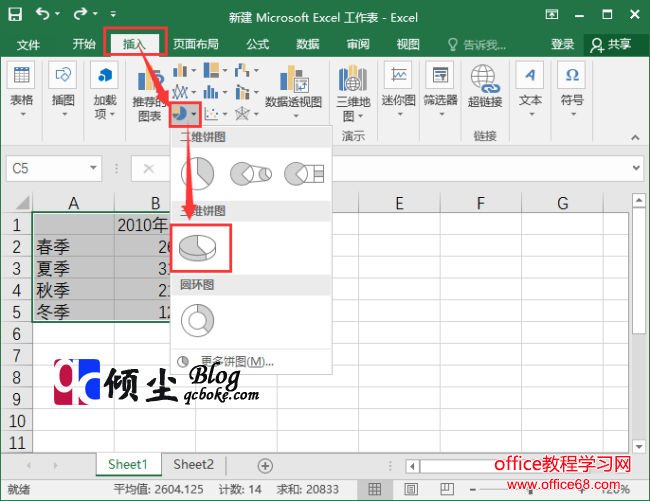
Task: Open the 数据 ribbon tab
Action: (x=308, y=44)
